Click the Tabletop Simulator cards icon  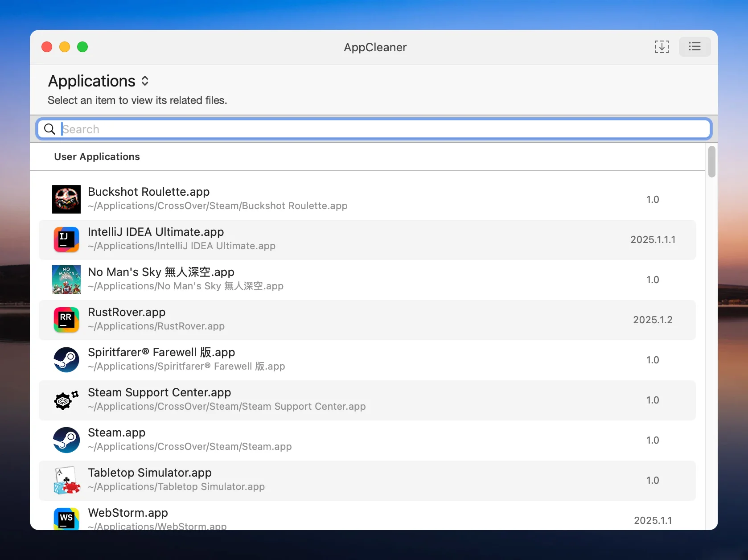(66, 480)
